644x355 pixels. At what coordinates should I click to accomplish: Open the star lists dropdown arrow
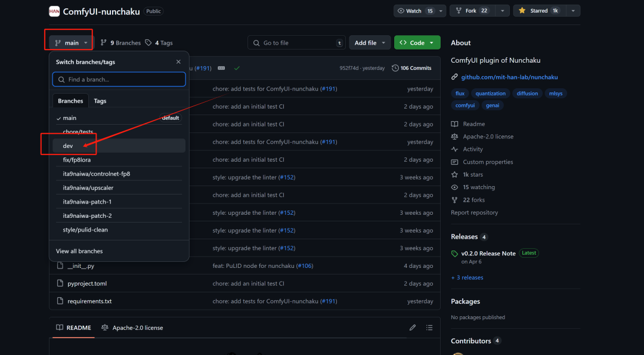(x=573, y=11)
